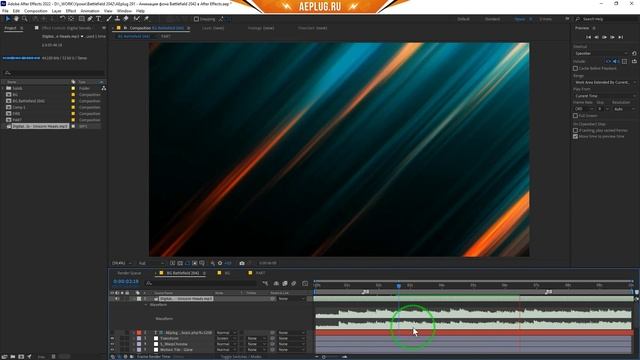Click the Motion Blur icon in timeline
The height and width of the screenshot is (360, 640).
[293, 283]
